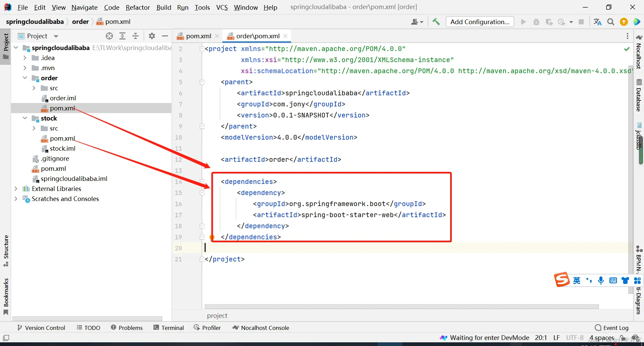
Task: Click the Run with Coverage icon
Action: click(549, 22)
